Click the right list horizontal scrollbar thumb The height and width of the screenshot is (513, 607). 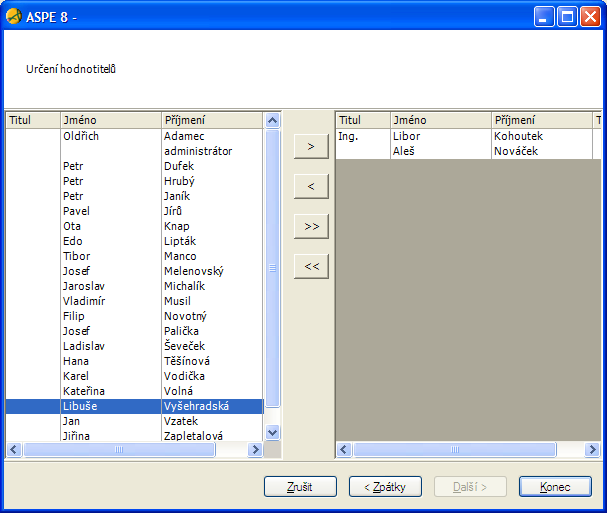pyautogui.click(x=455, y=450)
